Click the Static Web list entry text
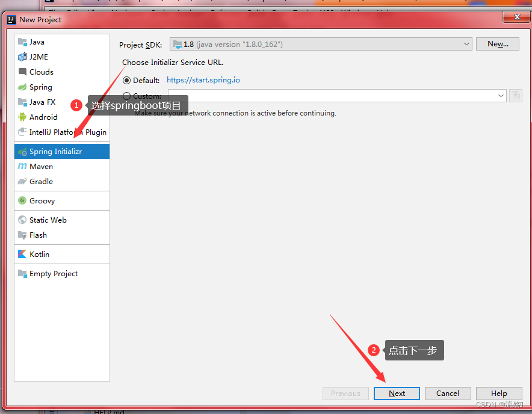532x414 pixels. coord(48,220)
